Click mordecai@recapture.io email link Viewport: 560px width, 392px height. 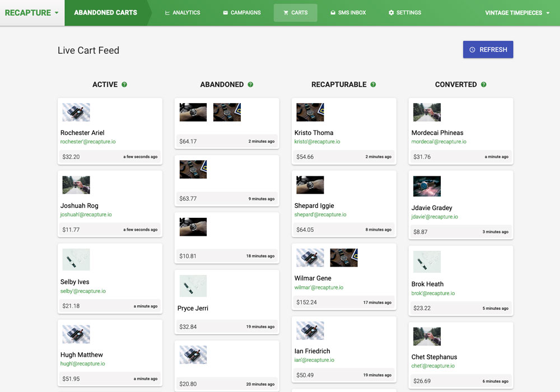439,142
